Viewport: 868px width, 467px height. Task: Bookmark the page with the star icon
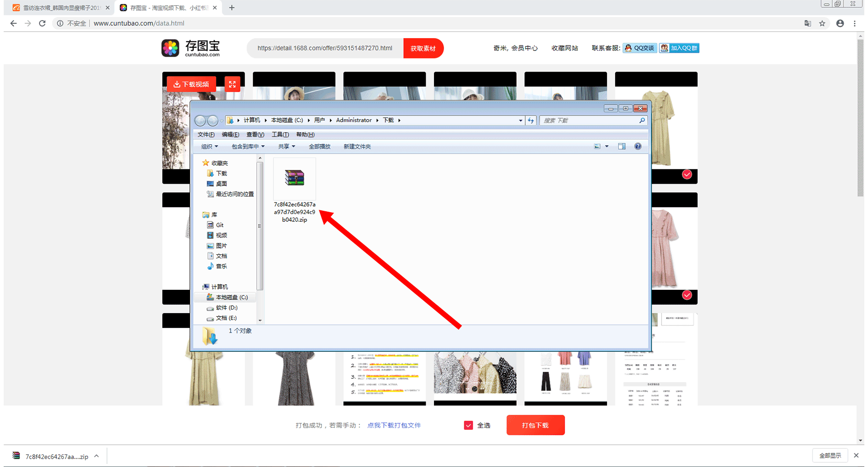[822, 23]
